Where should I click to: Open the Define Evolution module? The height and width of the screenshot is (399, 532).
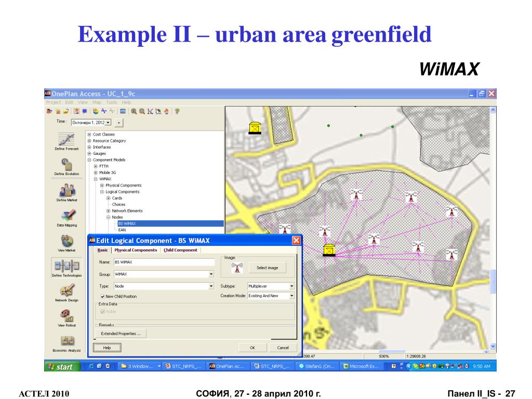pyautogui.click(x=66, y=167)
